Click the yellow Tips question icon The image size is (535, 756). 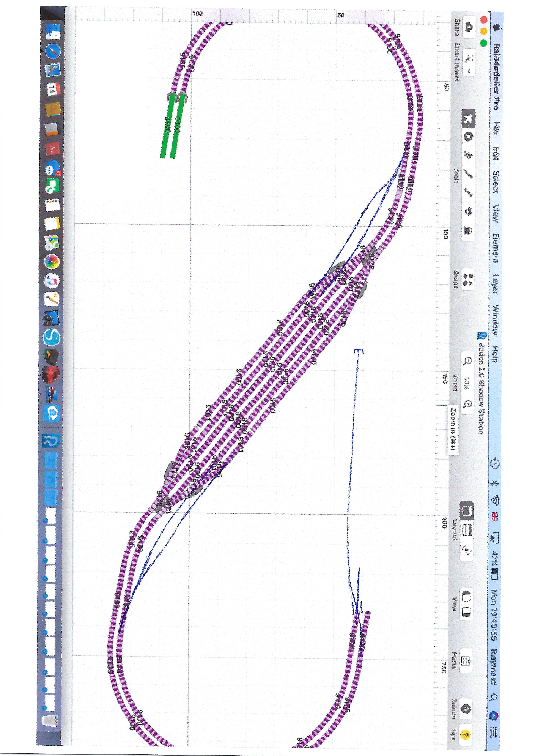(466, 732)
